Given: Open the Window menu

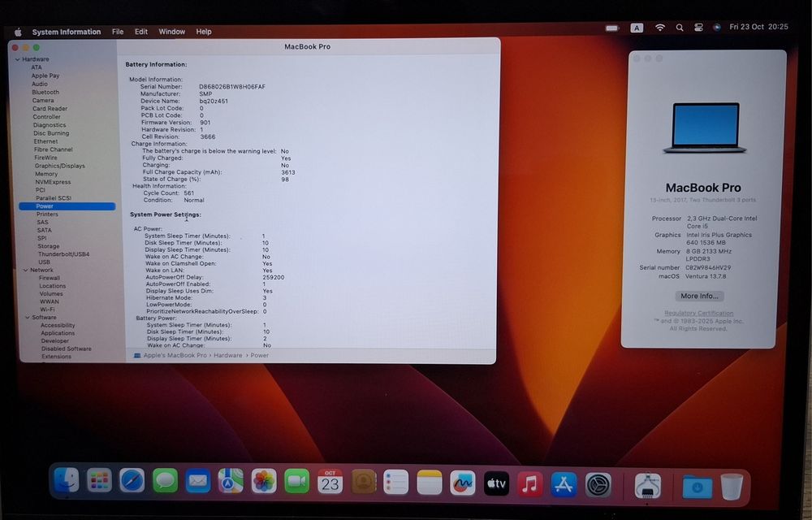Looking at the screenshot, I should (171, 32).
